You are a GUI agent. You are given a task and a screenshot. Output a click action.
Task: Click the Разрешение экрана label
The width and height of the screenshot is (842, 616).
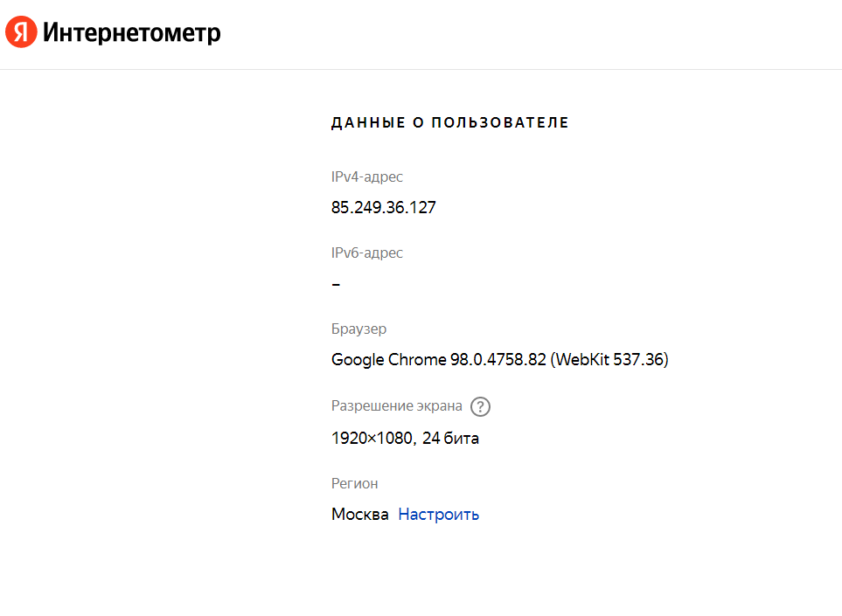coord(396,405)
